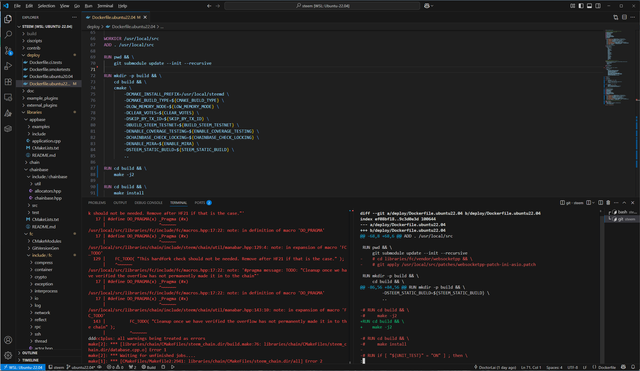
Task: Click deploy in editor breadcrumb
Action: click(93, 27)
